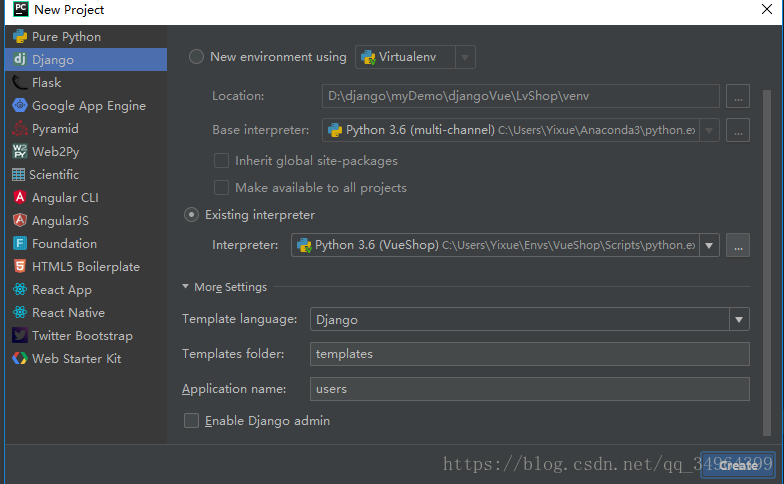Select the Pure Python project type
The image size is (784, 484).
[86, 36]
